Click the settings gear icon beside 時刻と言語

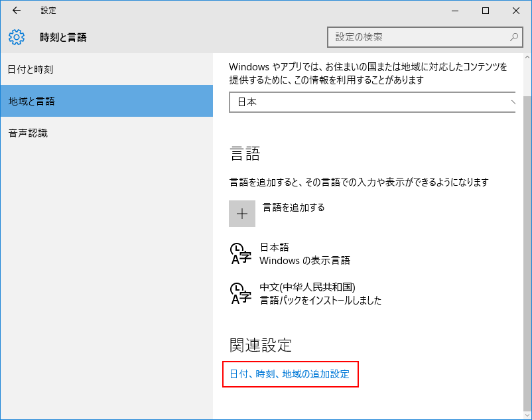pyautogui.click(x=17, y=37)
